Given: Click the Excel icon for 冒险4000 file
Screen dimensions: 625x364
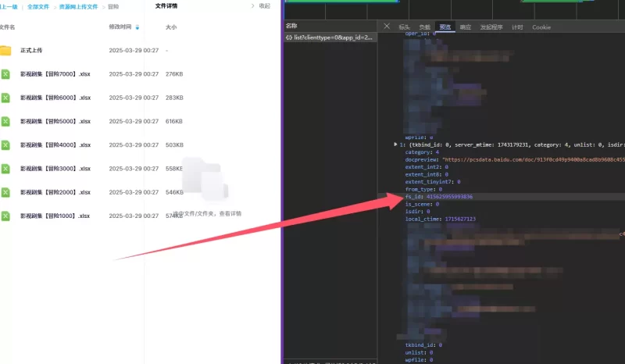Looking at the screenshot, I should (5, 145).
